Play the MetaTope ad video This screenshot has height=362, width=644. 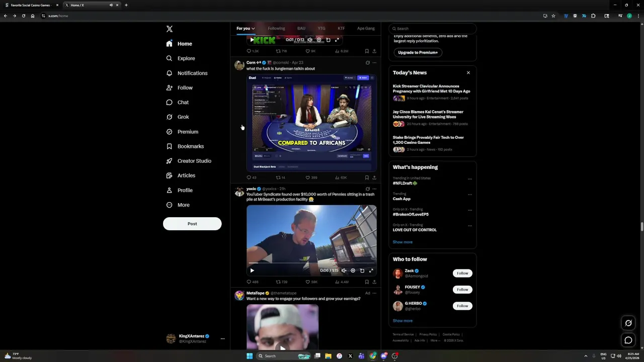tap(283, 347)
